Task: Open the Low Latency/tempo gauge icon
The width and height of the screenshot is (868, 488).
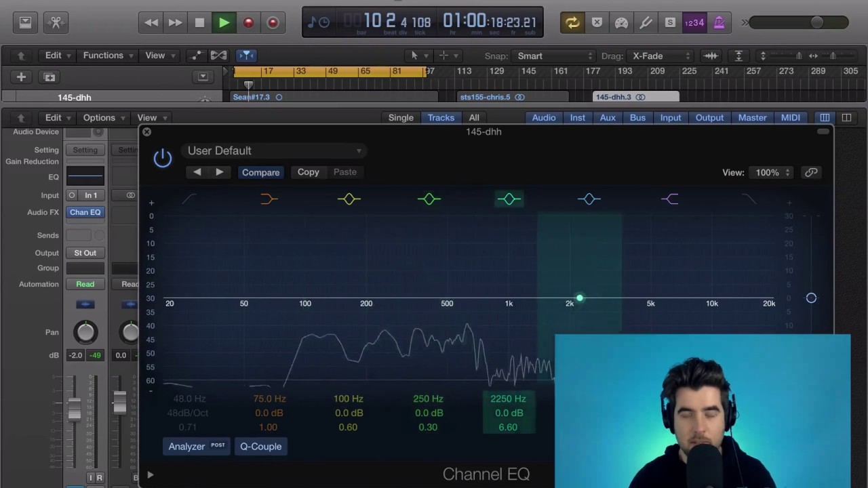Action: coord(621,22)
